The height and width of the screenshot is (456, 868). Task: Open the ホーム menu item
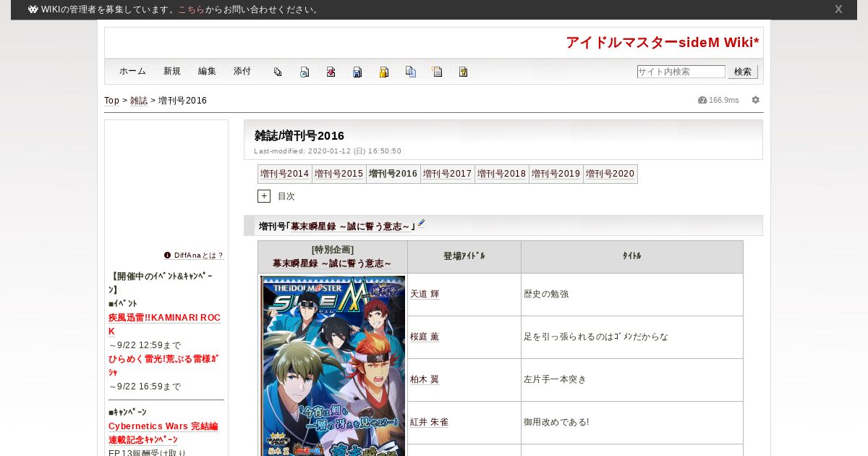pyautogui.click(x=132, y=71)
